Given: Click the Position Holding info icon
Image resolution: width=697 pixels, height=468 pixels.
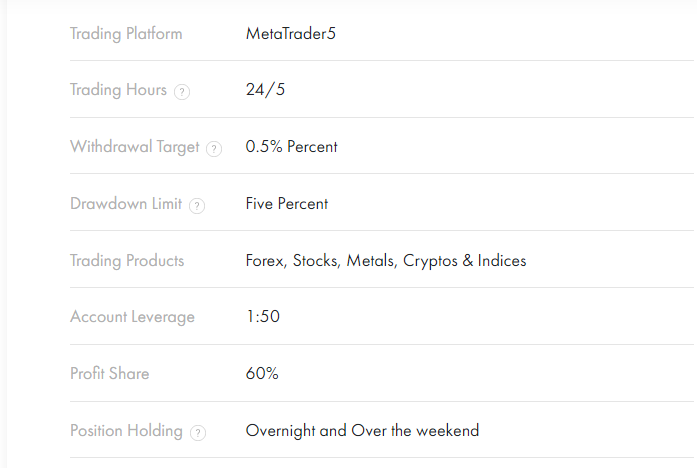Looking at the screenshot, I should pyautogui.click(x=198, y=433).
